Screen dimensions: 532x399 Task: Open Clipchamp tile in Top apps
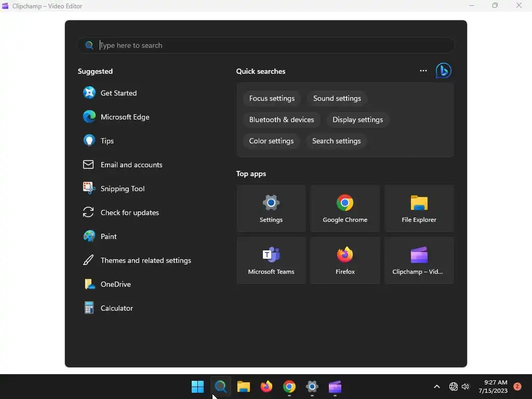[x=419, y=260]
